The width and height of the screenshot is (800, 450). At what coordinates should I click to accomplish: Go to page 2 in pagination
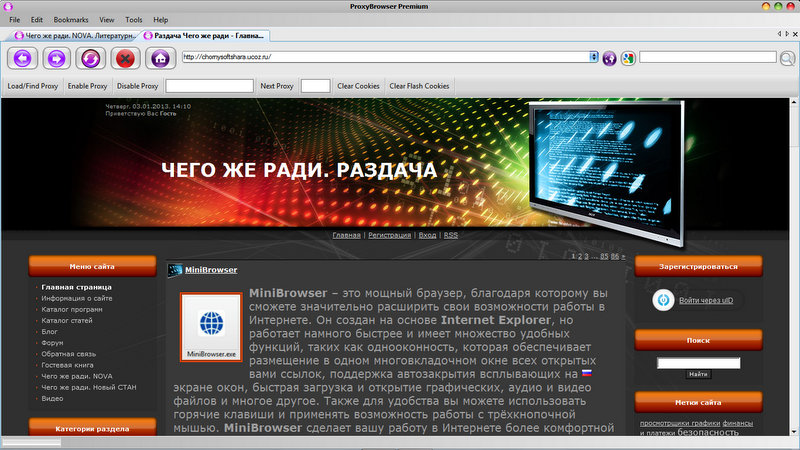click(580, 256)
